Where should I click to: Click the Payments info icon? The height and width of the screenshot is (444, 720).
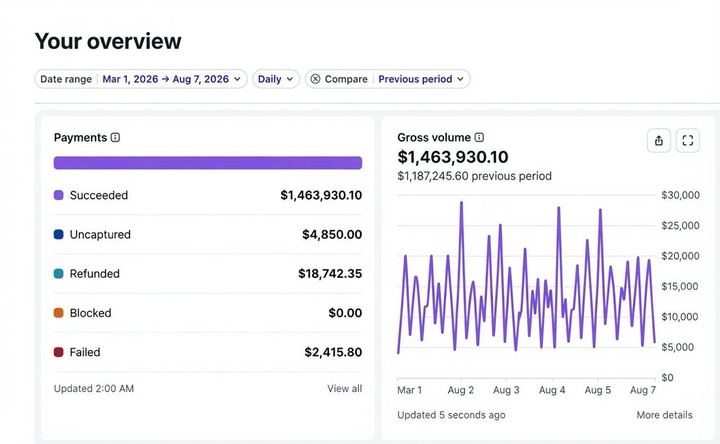115,137
